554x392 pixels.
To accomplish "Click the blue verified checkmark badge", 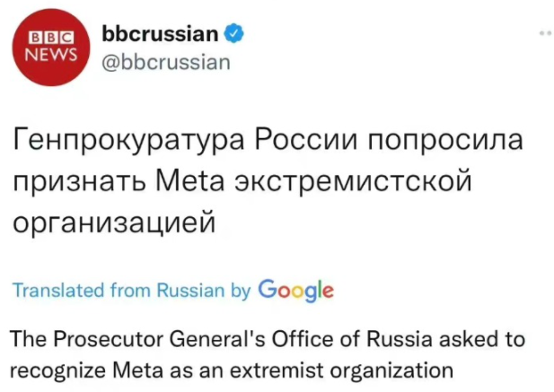I will pos(233,35).
